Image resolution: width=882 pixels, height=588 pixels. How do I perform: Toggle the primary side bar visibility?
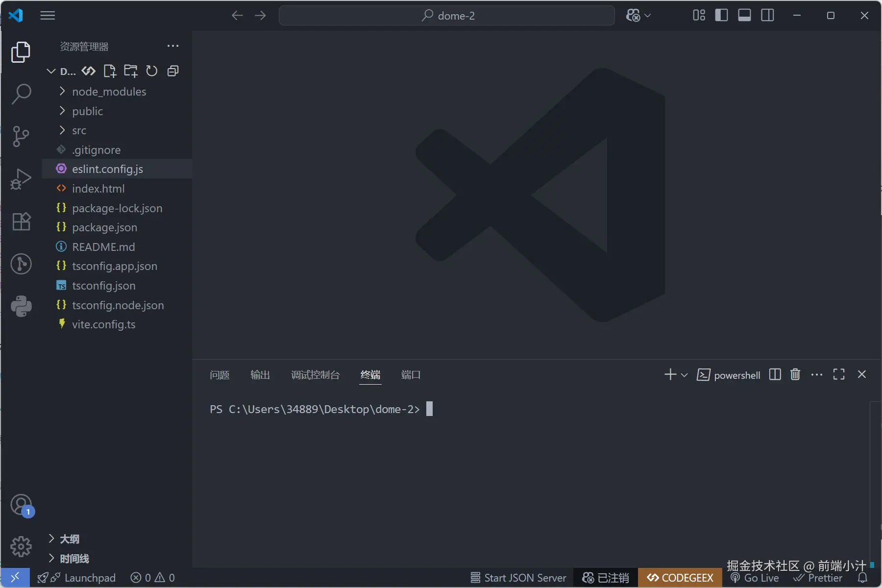(x=721, y=16)
